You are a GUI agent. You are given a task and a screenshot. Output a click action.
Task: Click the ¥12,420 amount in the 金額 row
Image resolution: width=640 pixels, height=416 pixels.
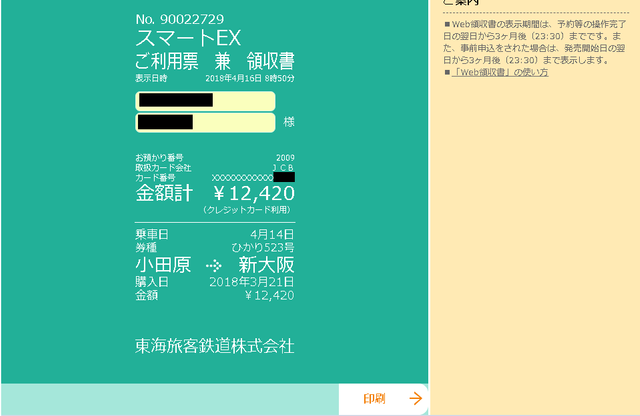tap(269, 295)
